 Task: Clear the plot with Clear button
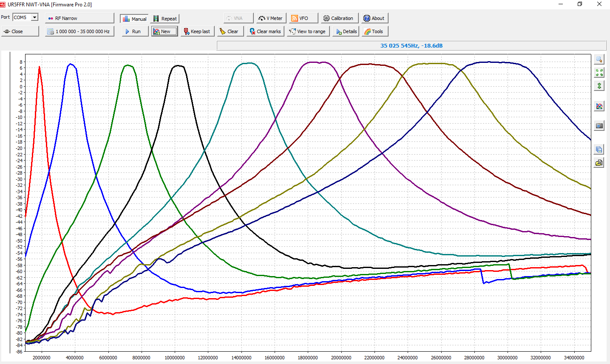pos(231,31)
